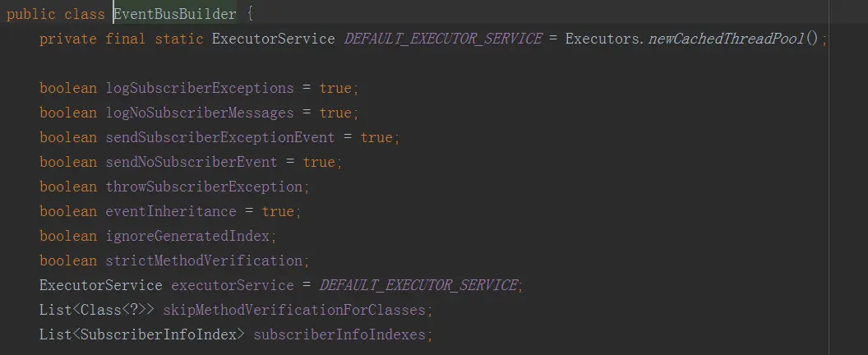Image resolution: width=868 pixels, height=355 pixels.
Task: Click the logNoSubscriberMessages variable
Action: tap(200, 113)
